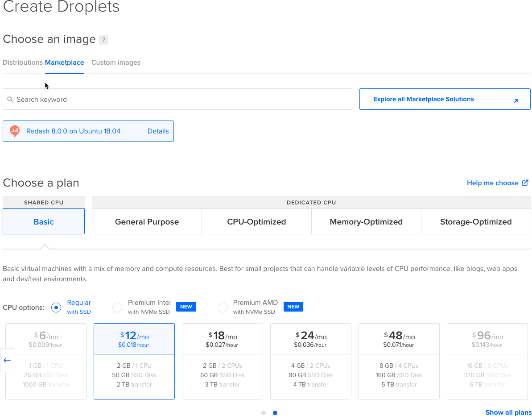Click the magnifier icon in search field
The image size is (532, 416).
(10, 100)
